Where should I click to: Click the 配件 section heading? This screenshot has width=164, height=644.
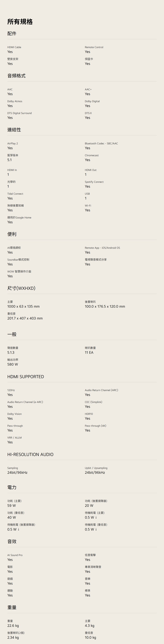(12, 34)
